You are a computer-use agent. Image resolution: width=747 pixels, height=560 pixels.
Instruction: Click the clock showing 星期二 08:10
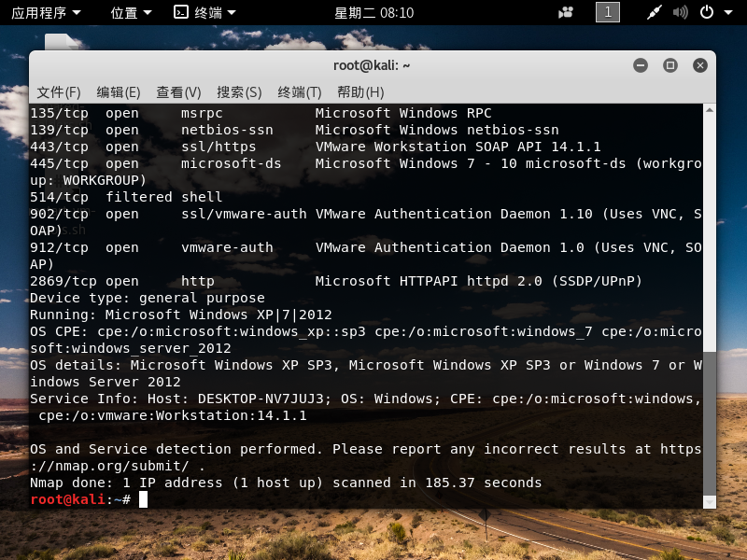click(374, 13)
